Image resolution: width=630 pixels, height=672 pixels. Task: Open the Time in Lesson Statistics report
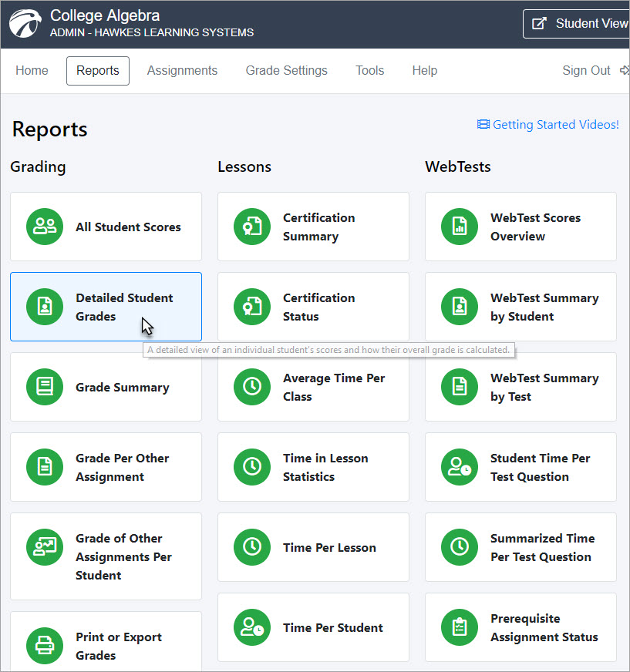click(313, 468)
